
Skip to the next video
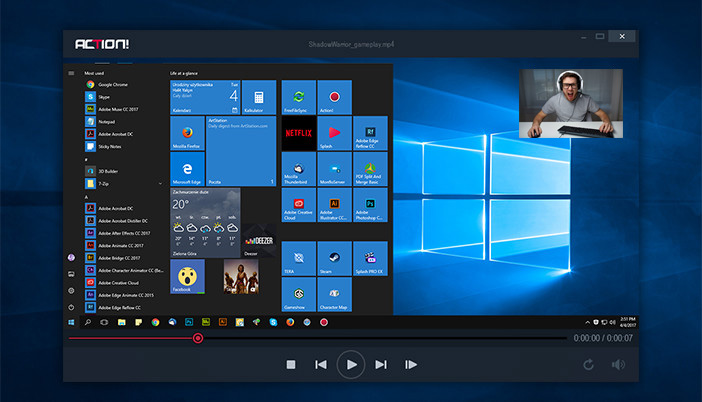pyautogui.click(x=381, y=365)
